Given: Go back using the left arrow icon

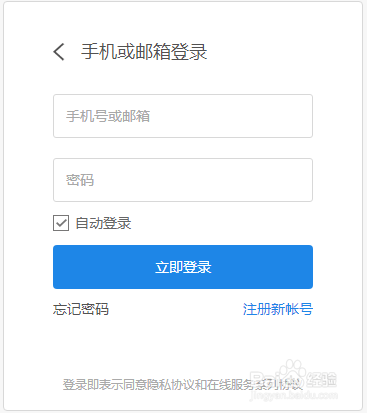Looking at the screenshot, I should (59, 52).
